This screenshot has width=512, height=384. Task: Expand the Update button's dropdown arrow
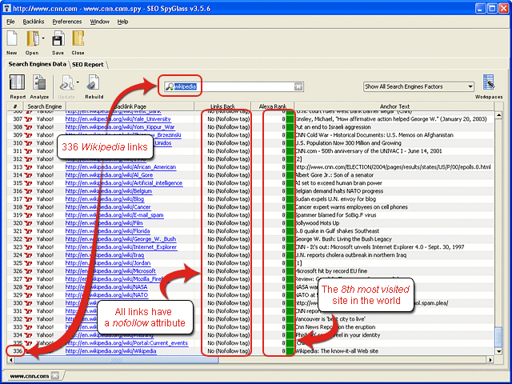click(x=78, y=82)
